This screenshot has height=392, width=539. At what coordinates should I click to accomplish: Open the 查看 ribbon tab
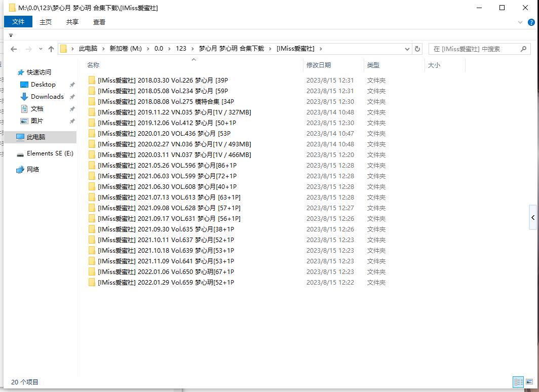coord(99,22)
